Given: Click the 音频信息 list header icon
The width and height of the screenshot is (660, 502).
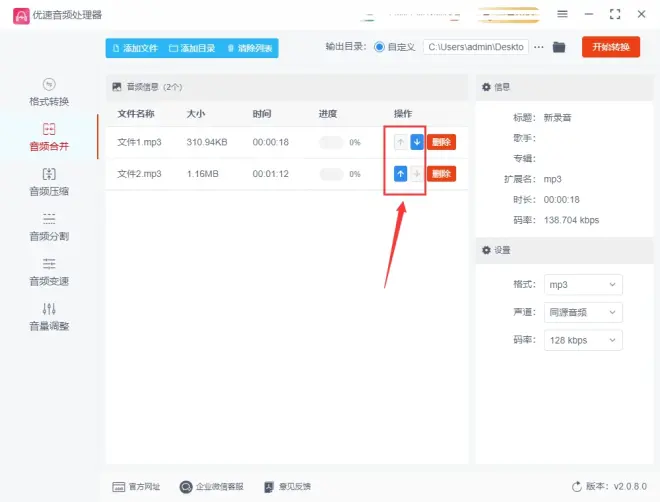Looking at the screenshot, I should tap(117, 87).
